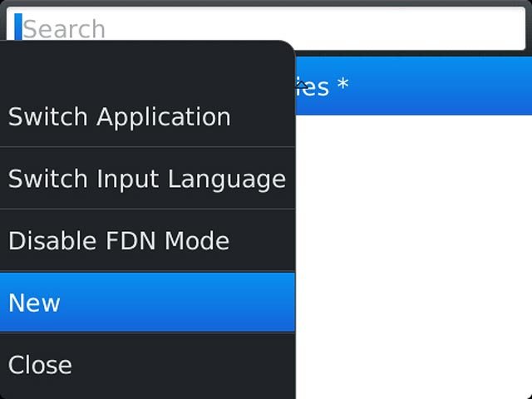Choose the Close entry at menu bottom
The height and width of the screenshot is (399, 532).
147,365
